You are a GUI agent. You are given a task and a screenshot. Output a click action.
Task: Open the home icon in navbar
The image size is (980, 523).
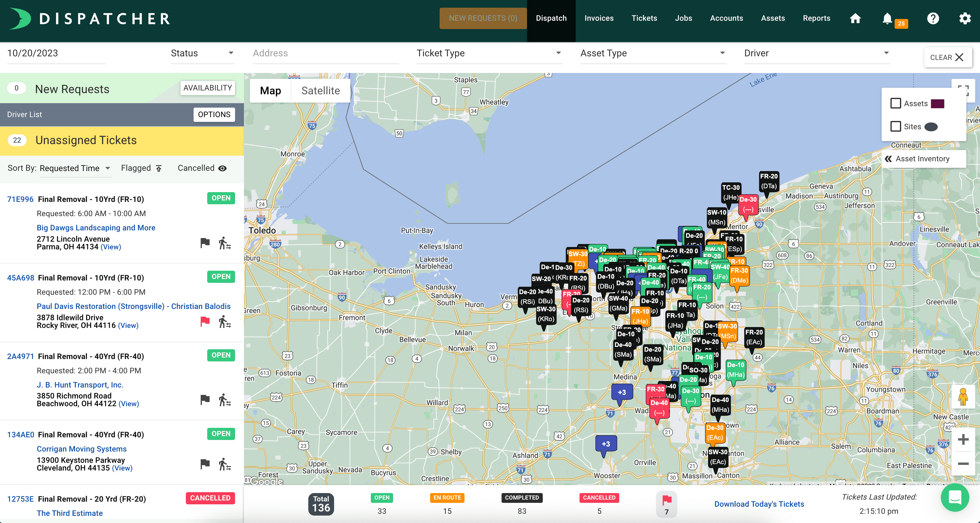855,18
